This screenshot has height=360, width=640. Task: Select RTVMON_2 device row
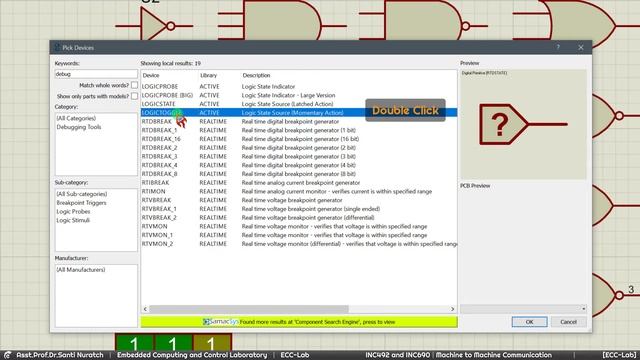pyautogui.click(x=299, y=244)
